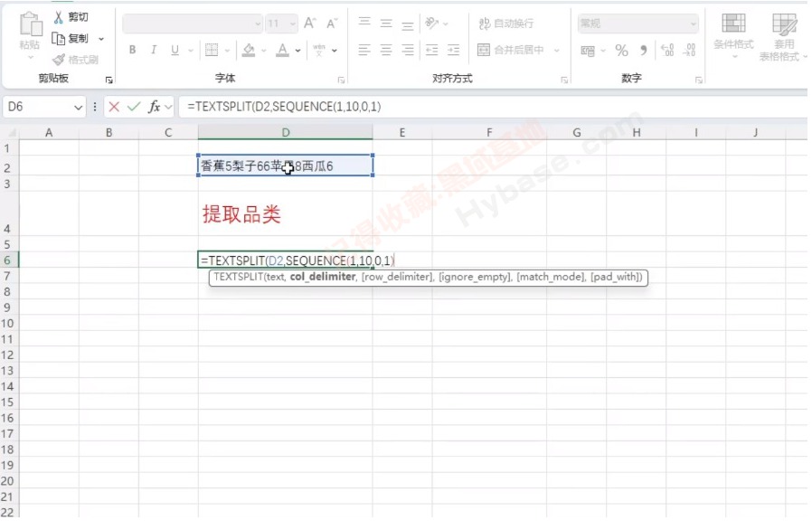This screenshot has width=812, height=530.
Task: Apply Comma Style
Action: point(643,51)
